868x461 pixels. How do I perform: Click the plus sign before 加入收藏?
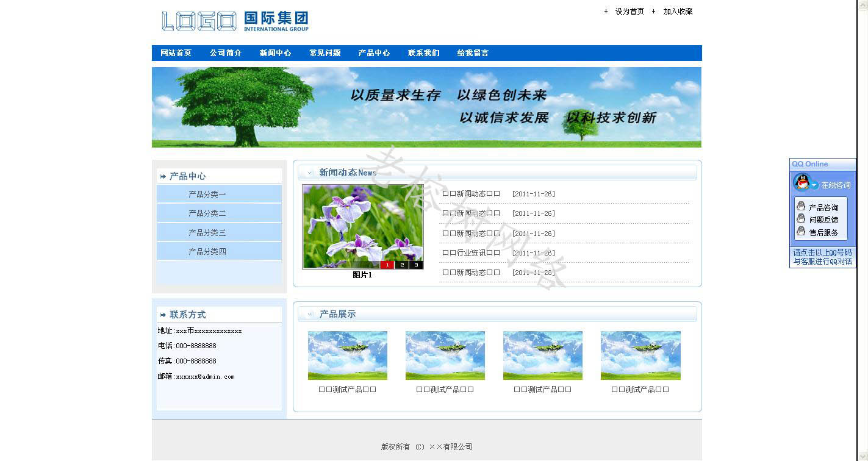tap(653, 12)
